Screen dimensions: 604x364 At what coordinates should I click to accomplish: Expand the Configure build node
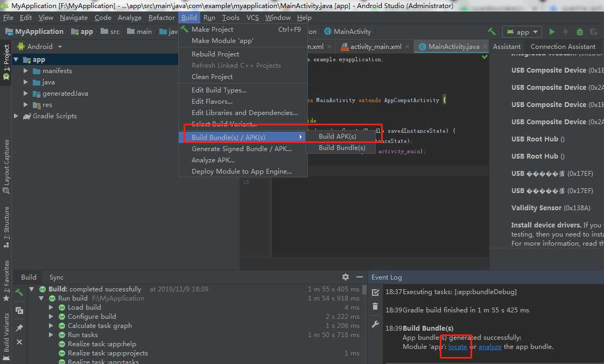click(51, 317)
